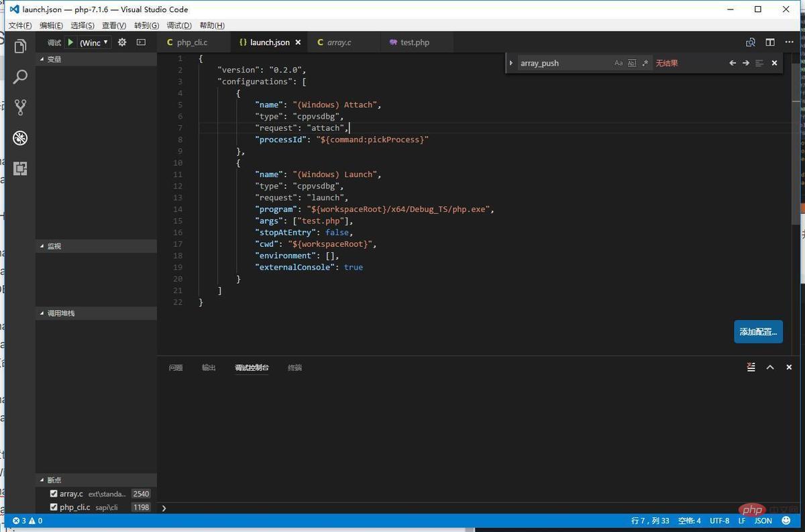805x532 pixels.
Task: Click the search-in-file editor title icon
Action: point(751,42)
